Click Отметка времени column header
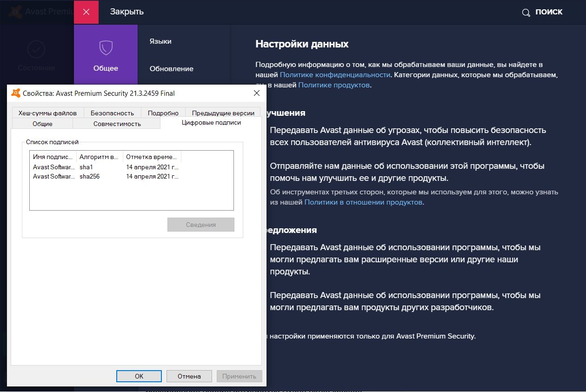This screenshot has width=586, height=392. (x=152, y=157)
